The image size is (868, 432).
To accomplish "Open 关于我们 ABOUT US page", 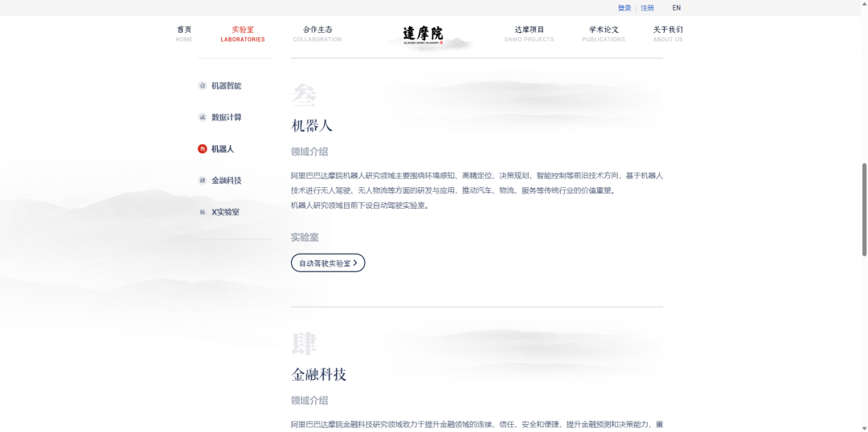I will click(x=668, y=34).
